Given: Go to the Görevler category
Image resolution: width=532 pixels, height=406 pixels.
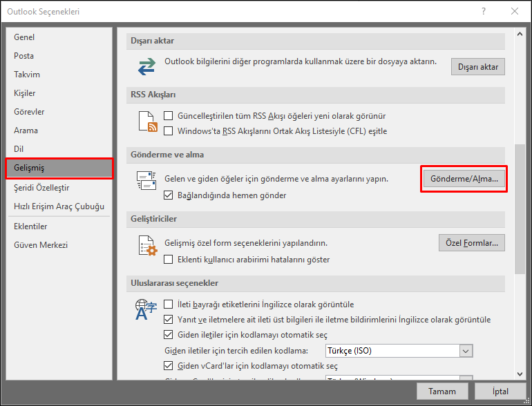Looking at the screenshot, I should (x=59, y=112).
